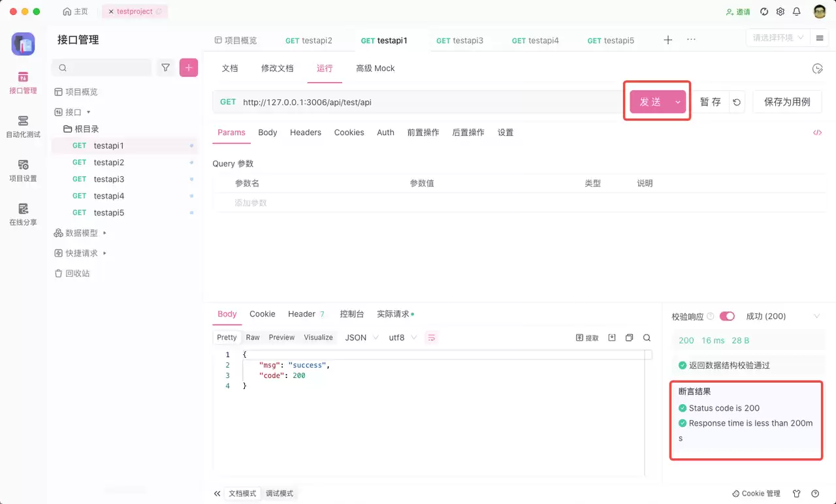This screenshot has width=836, height=504.
Task: Open Cookie 管理
Action: click(x=756, y=494)
